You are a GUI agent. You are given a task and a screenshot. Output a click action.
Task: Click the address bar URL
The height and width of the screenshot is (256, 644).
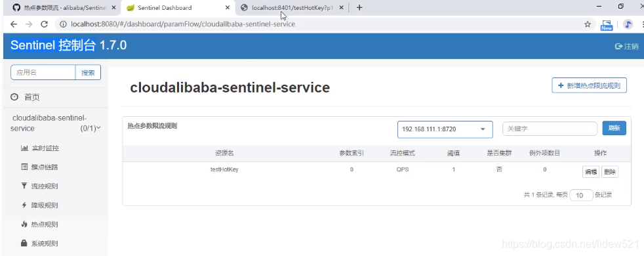(x=183, y=24)
